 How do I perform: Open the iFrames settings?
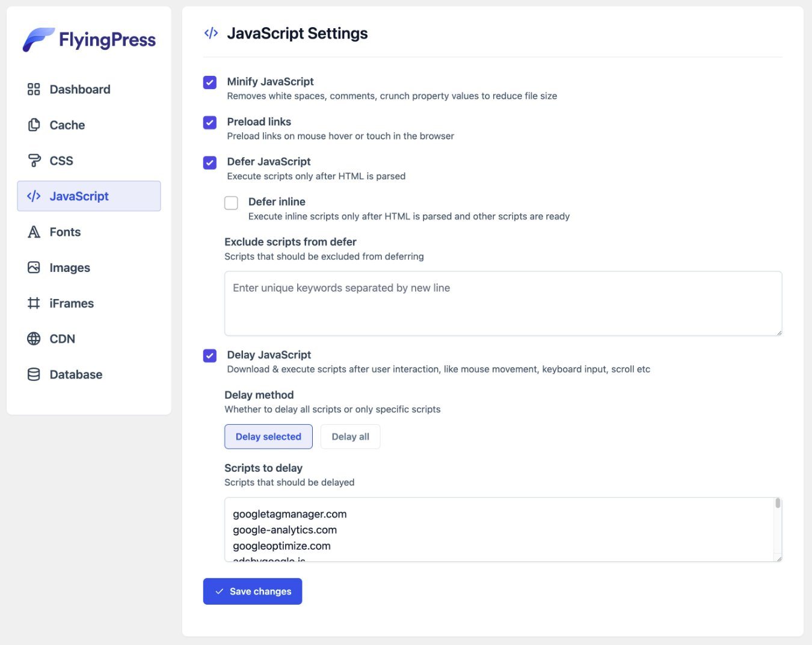89,303
